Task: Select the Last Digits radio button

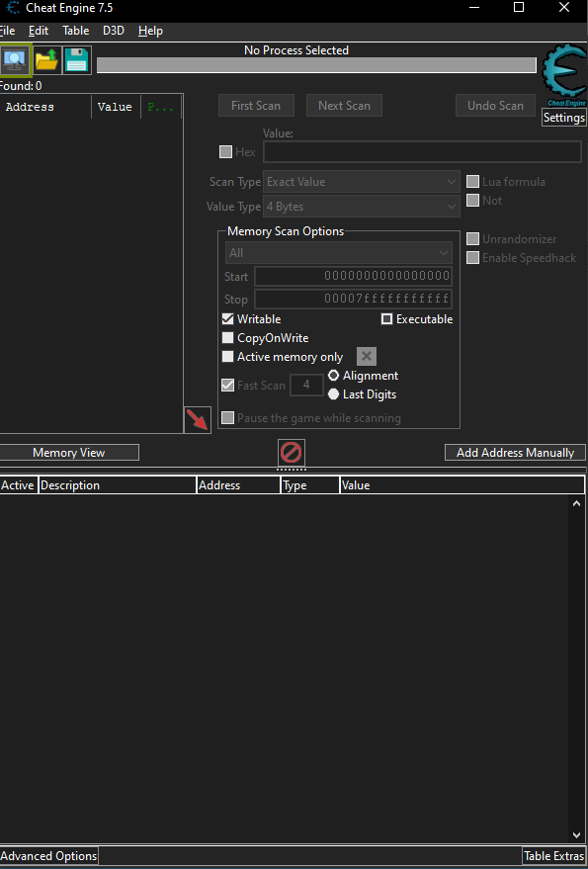Action: click(x=334, y=394)
